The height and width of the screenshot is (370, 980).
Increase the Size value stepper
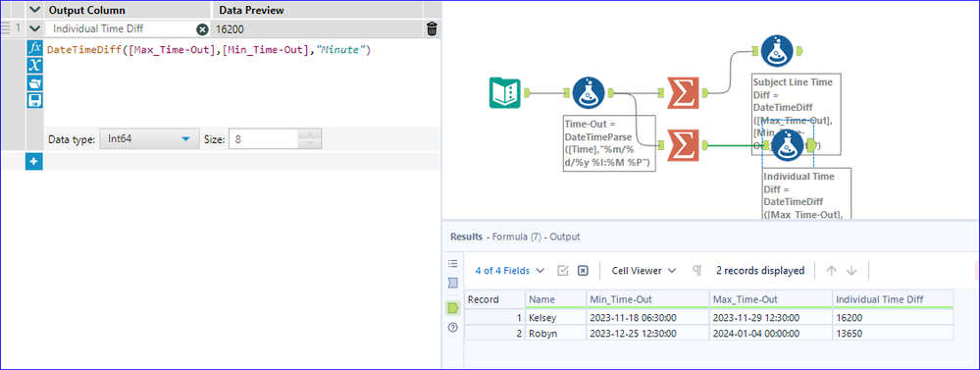[310, 134]
